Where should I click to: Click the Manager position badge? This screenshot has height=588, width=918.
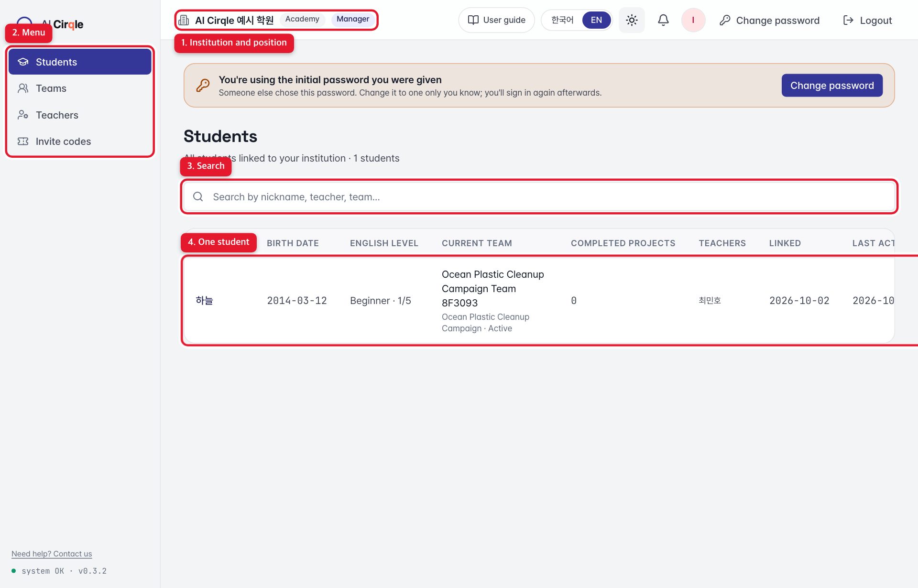[353, 19]
